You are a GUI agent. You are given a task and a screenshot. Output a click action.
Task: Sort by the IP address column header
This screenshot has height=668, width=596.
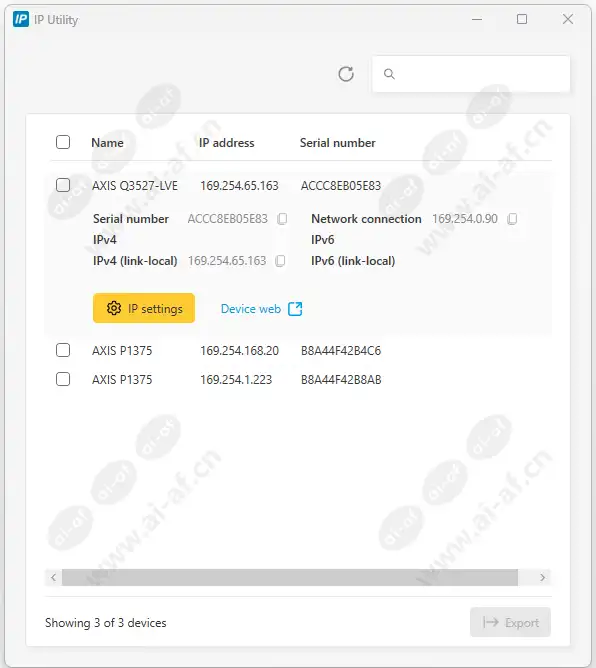point(227,143)
